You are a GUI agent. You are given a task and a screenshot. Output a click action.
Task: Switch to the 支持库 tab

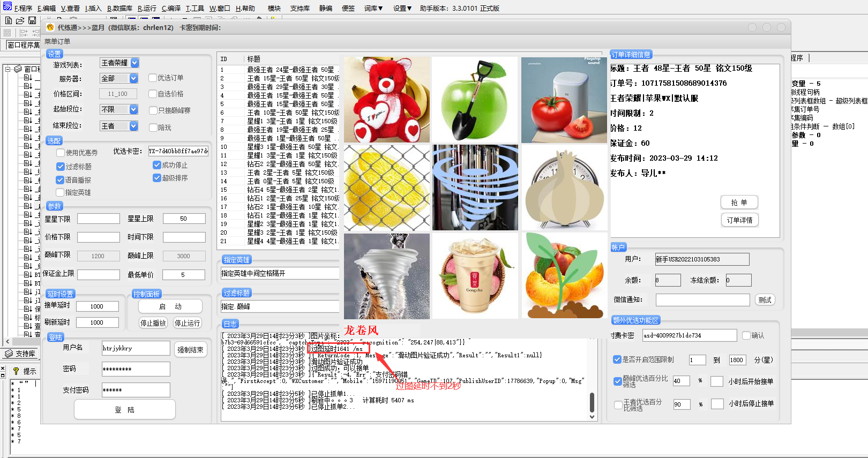point(20,354)
